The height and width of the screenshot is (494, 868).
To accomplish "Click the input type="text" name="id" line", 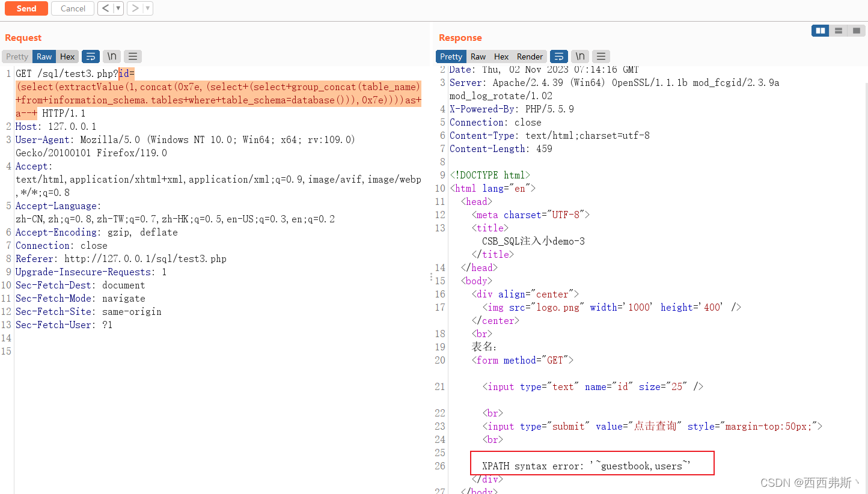I will tap(593, 386).
